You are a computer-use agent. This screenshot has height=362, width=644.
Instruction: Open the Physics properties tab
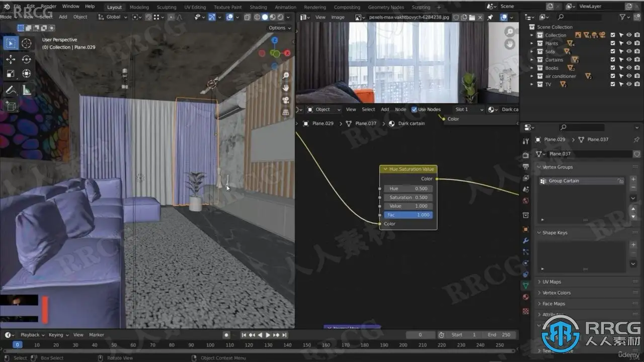pos(526,263)
